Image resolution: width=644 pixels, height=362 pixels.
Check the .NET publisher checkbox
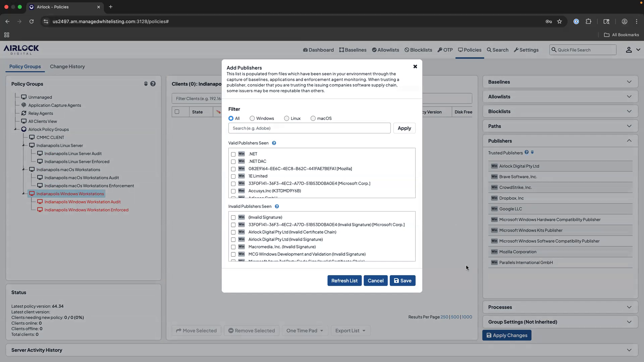pos(233,154)
